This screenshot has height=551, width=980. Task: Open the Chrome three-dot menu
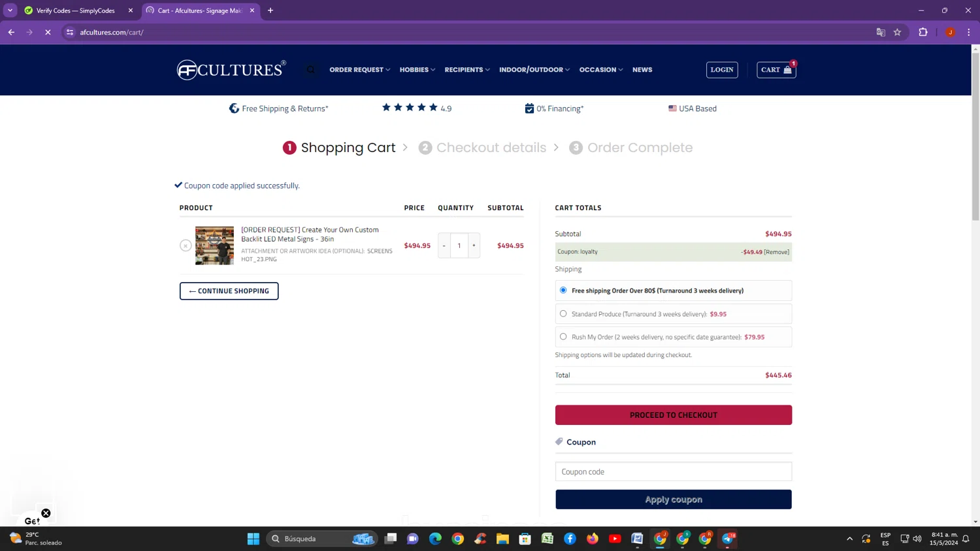click(x=969, y=32)
